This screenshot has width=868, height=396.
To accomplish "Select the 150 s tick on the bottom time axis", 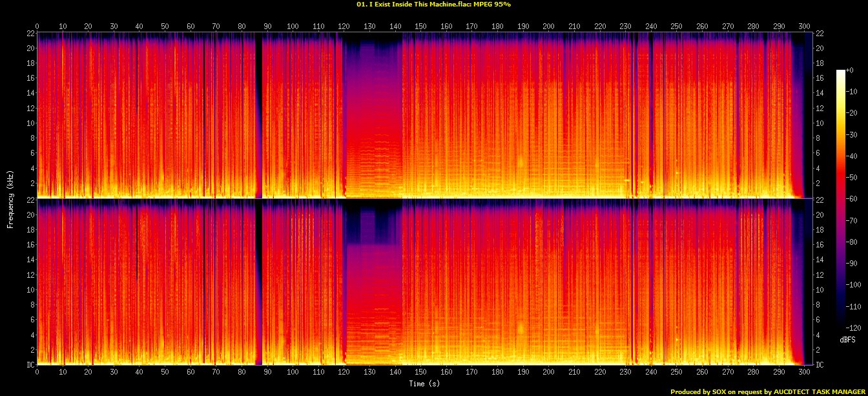I will click(420, 372).
